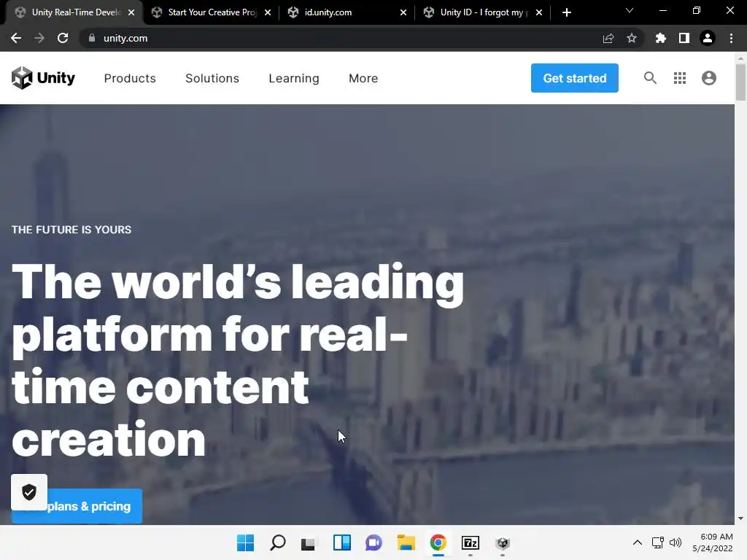
Task: Click the browser forward arrow
Action: tap(39, 38)
